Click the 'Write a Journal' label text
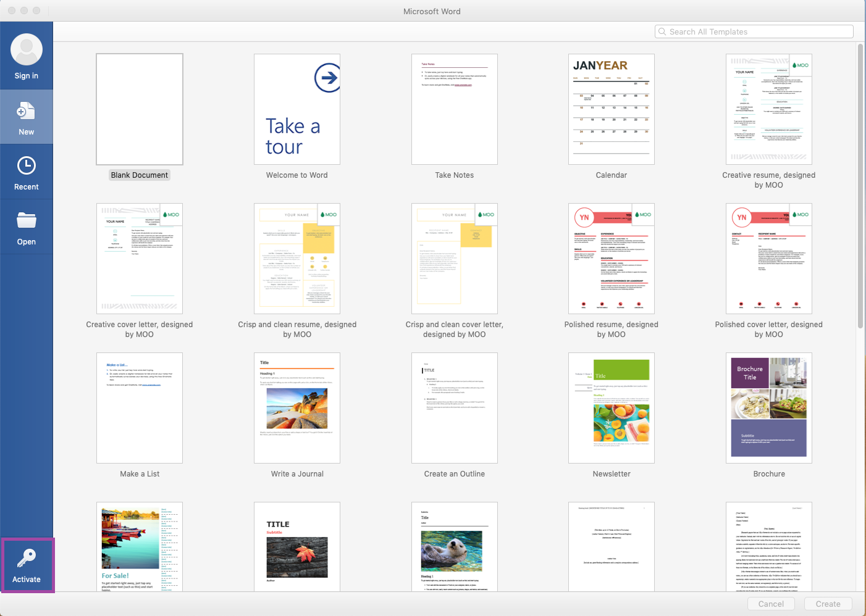The height and width of the screenshot is (616, 866). [297, 474]
